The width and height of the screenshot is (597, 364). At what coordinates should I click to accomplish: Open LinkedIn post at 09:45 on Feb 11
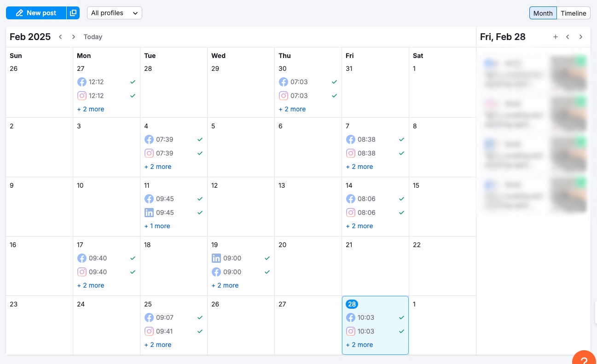[174, 213]
